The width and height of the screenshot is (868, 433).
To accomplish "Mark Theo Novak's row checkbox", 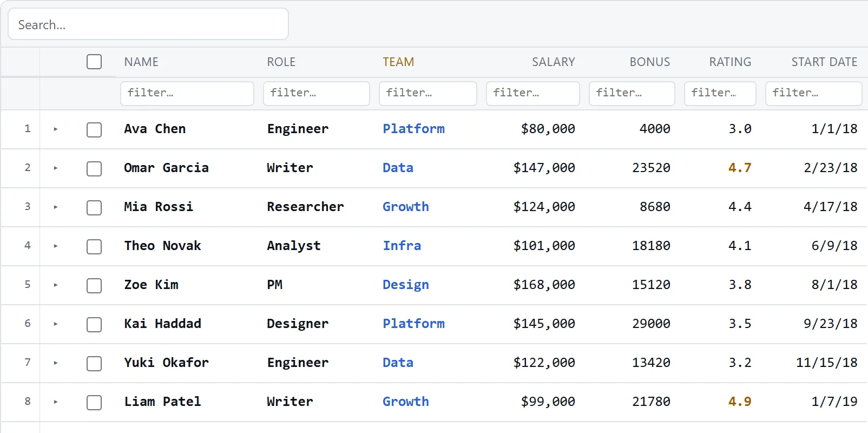I will click(94, 247).
